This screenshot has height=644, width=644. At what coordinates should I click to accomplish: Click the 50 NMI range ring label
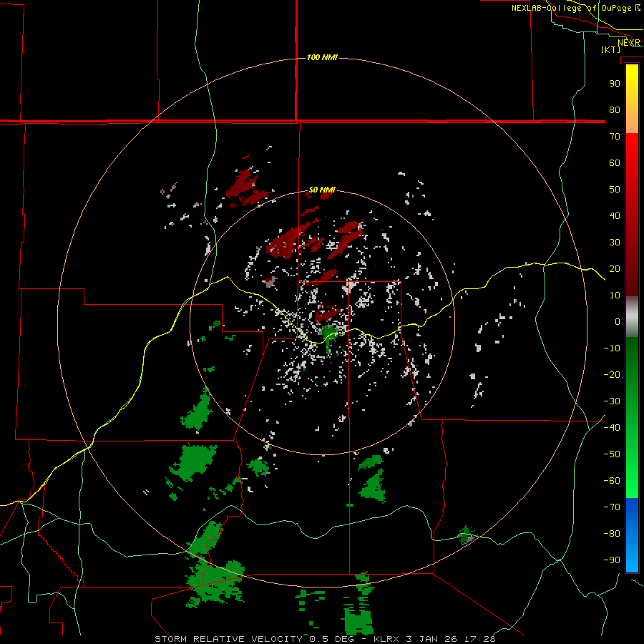click(322, 190)
